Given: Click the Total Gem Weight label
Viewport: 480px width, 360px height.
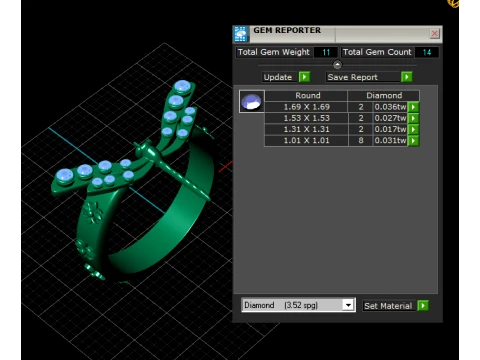Looking at the screenshot, I should click(274, 52).
